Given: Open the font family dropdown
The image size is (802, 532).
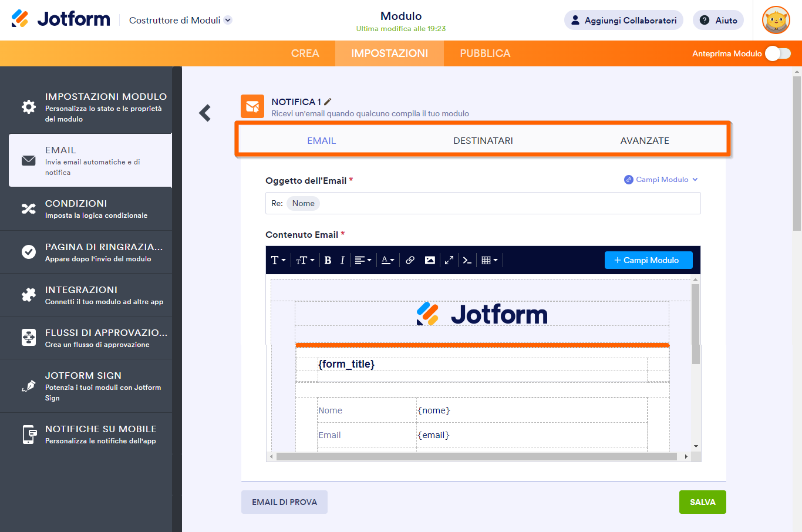Looking at the screenshot, I should point(278,260).
